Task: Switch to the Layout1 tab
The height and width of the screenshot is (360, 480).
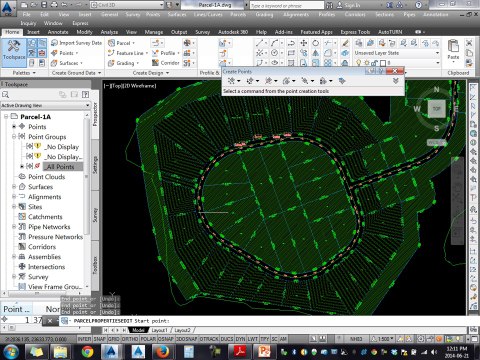Action: point(159,330)
